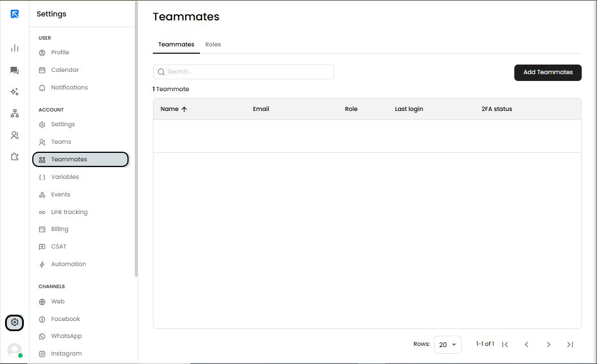Open the integrations puzzle piece icon
Image resolution: width=597 pixels, height=364 pixels.
(x=15, y=157)
